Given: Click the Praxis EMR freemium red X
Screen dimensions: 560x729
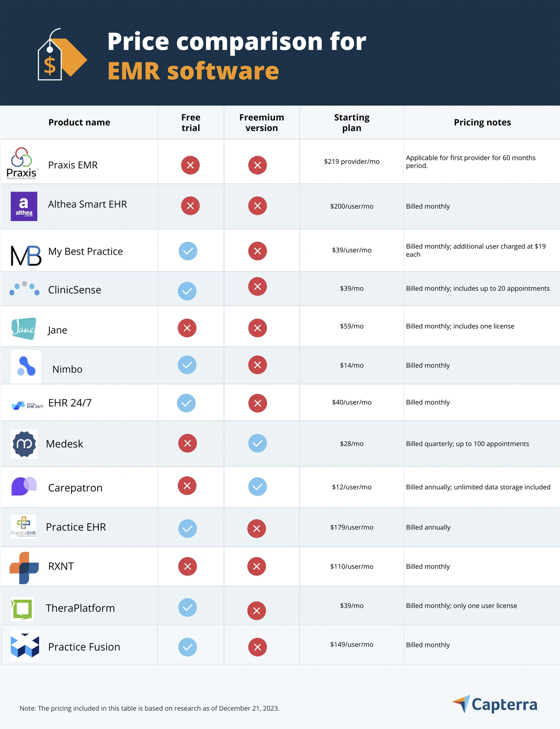Looking at the screenshot, I should (x=258, y=165).
